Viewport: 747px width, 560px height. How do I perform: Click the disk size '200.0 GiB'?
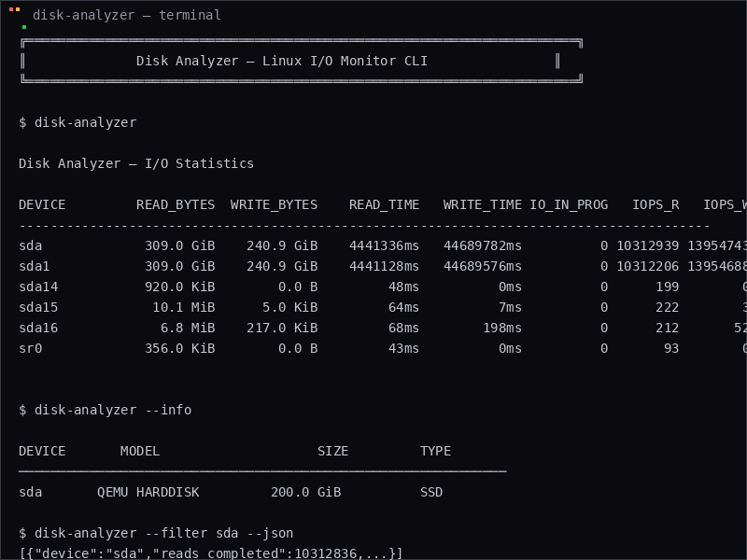(305, 493)
